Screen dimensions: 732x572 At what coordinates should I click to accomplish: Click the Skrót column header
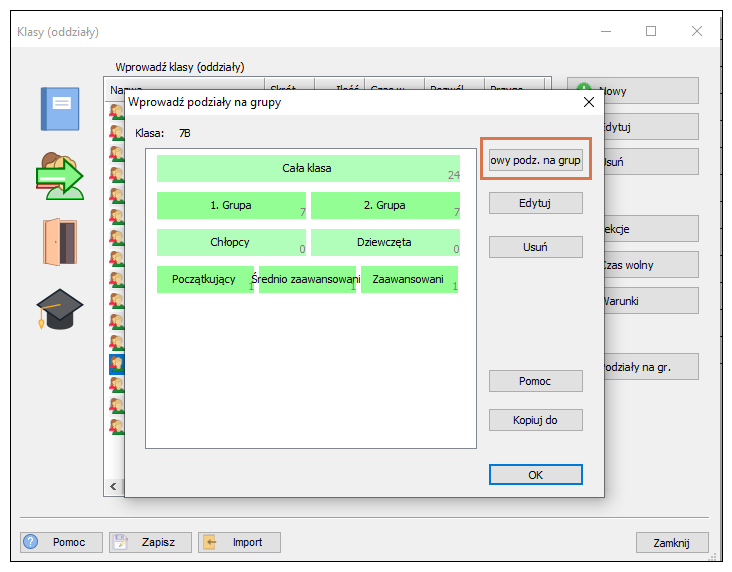[289, 85]
